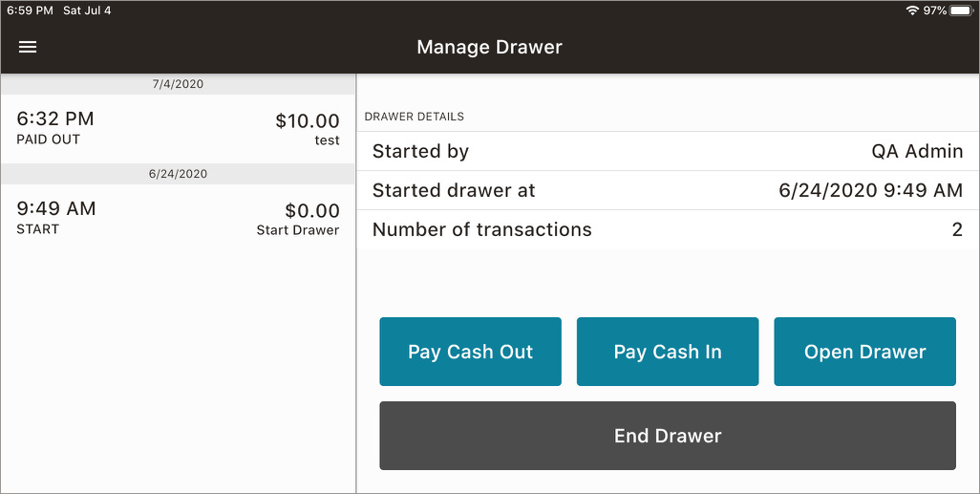This screenshot has width=980, height=494.
Task: Tap the 6:59 PM status bar clock
Action: [30, 11]
